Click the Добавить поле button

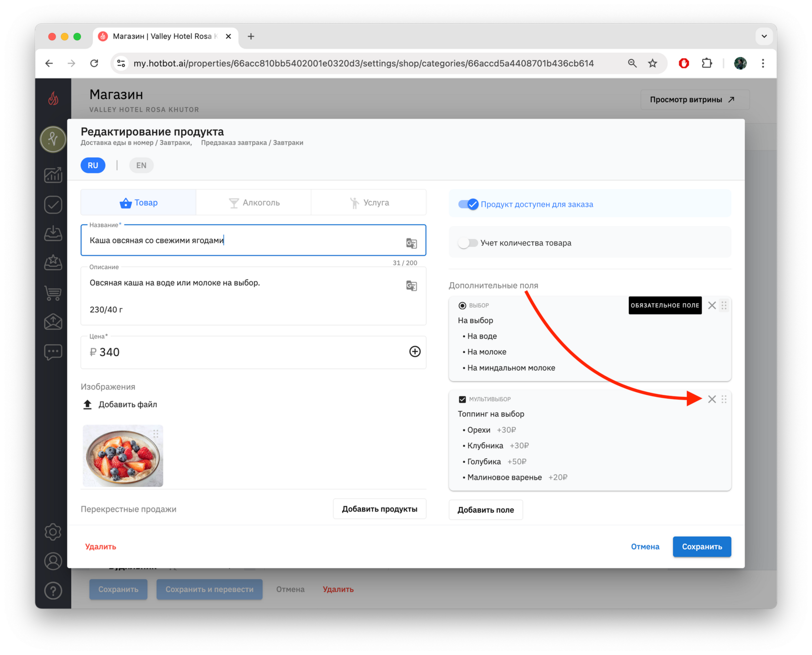point(486,510)
